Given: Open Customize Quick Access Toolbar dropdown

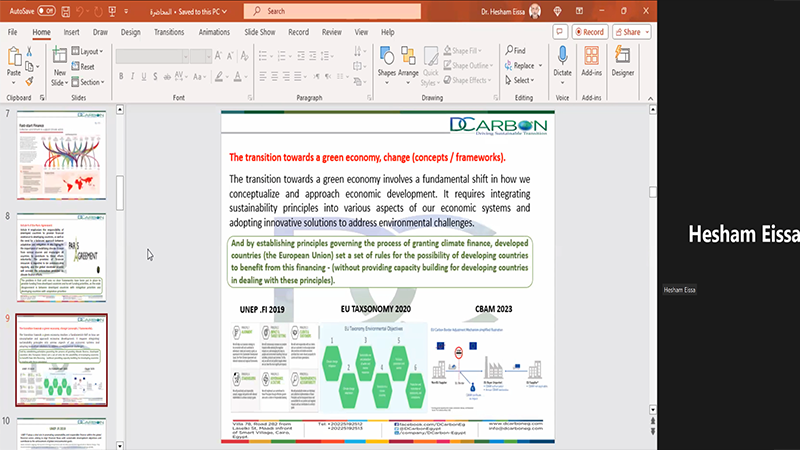Looking at the screenshot, I should click(x=126, y=11).
